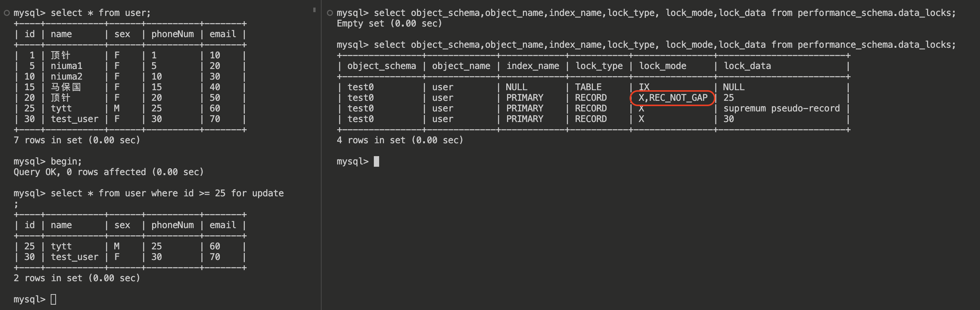Click the lock_mode column header

click(x=662, y=66)
